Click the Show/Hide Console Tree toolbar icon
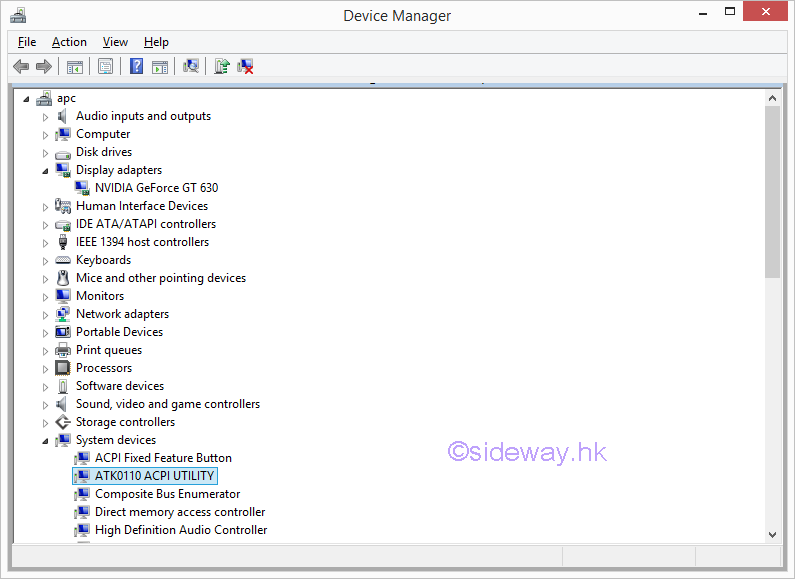The height and width of the screenshot is (579, 795). pyautogui.click(x=74, y=66)
